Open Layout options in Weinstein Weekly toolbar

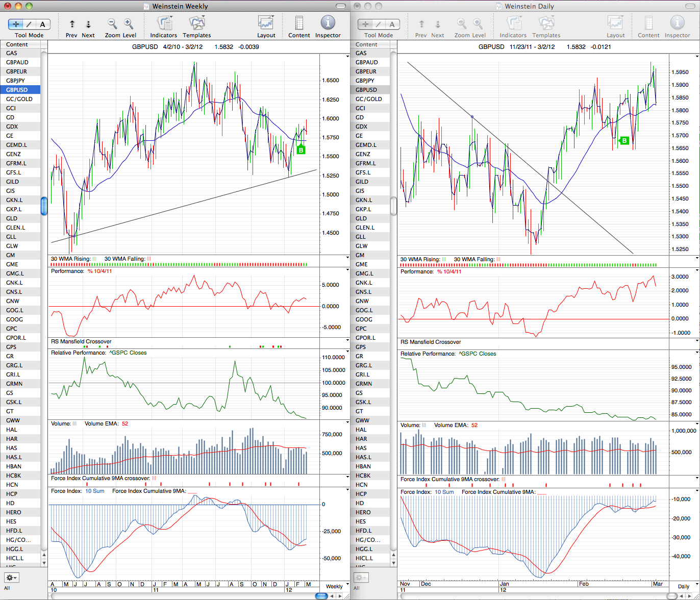tap(266, 23)
